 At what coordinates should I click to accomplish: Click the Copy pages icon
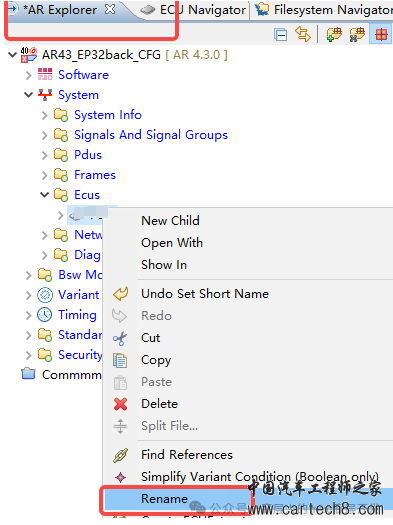click(x=120, y=361)
